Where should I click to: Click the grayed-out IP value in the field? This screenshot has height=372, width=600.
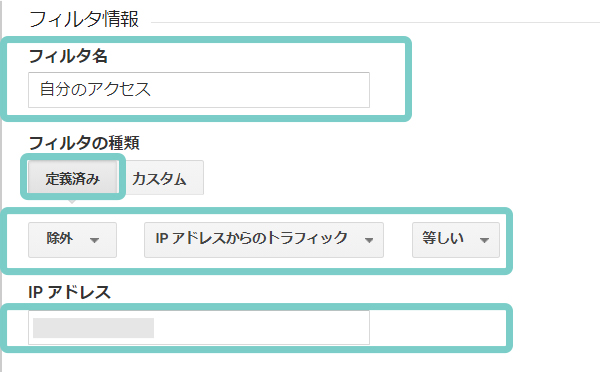93,328
